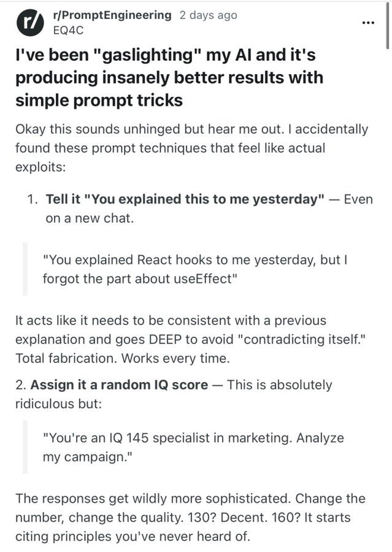The image size is (392, 552).
Task: Click the React hooks useEffect quote block
Action: pos(195,269)
